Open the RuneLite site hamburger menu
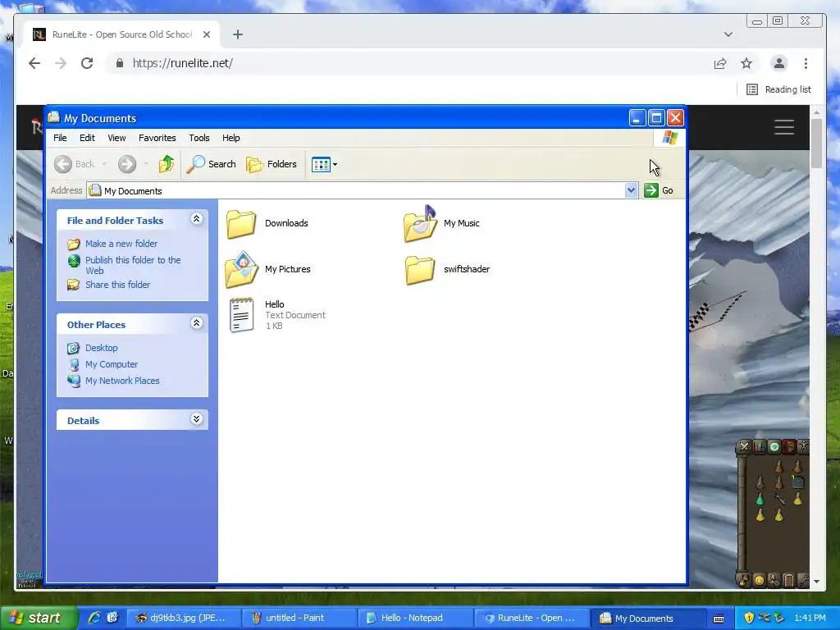The image size is (840, 630). click(783, 127)
